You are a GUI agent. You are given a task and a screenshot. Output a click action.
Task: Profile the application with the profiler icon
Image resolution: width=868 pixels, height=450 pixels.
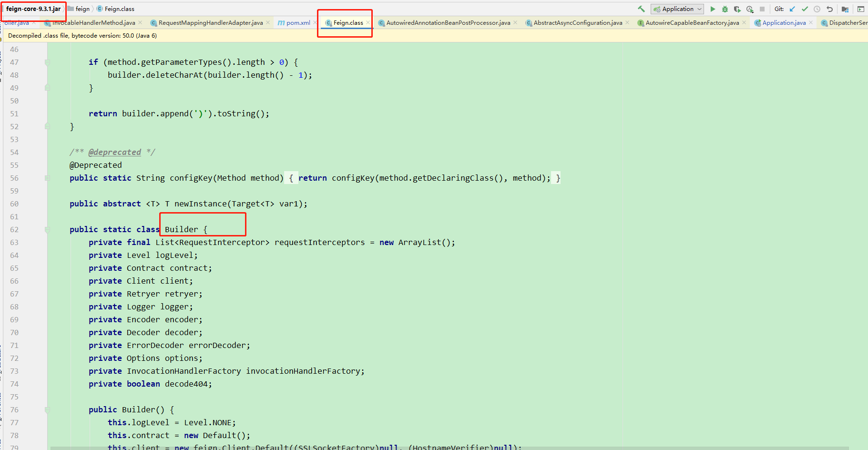(749, 9)
